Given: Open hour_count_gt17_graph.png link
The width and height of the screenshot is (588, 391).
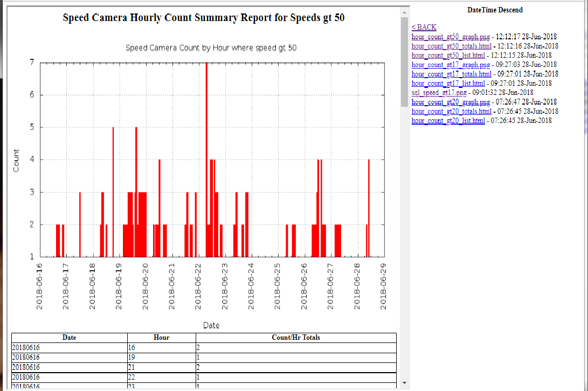Looking at the screenshot, I should click(x=451, y=65).
